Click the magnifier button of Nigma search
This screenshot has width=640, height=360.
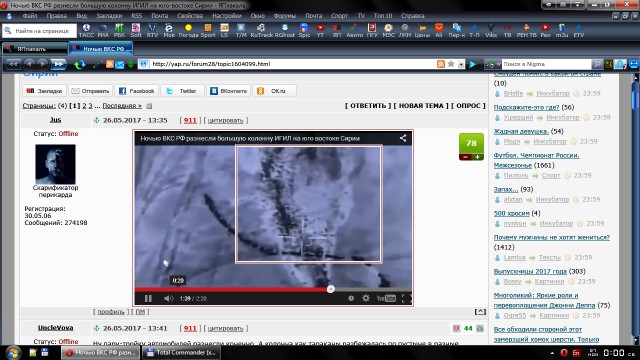pyautogui.click(x=597, y=64)
